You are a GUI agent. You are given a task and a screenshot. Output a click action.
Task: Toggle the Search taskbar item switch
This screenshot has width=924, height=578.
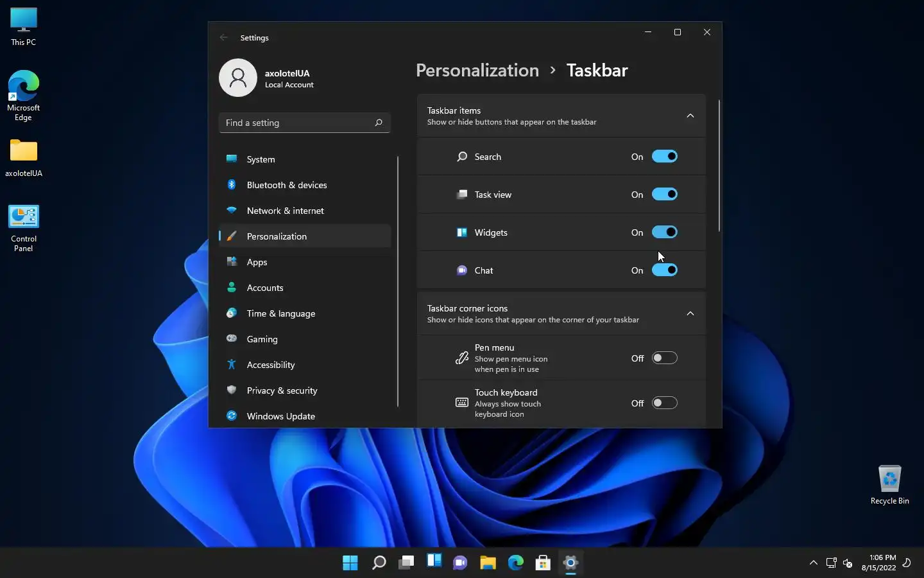[x=665, y=156]
